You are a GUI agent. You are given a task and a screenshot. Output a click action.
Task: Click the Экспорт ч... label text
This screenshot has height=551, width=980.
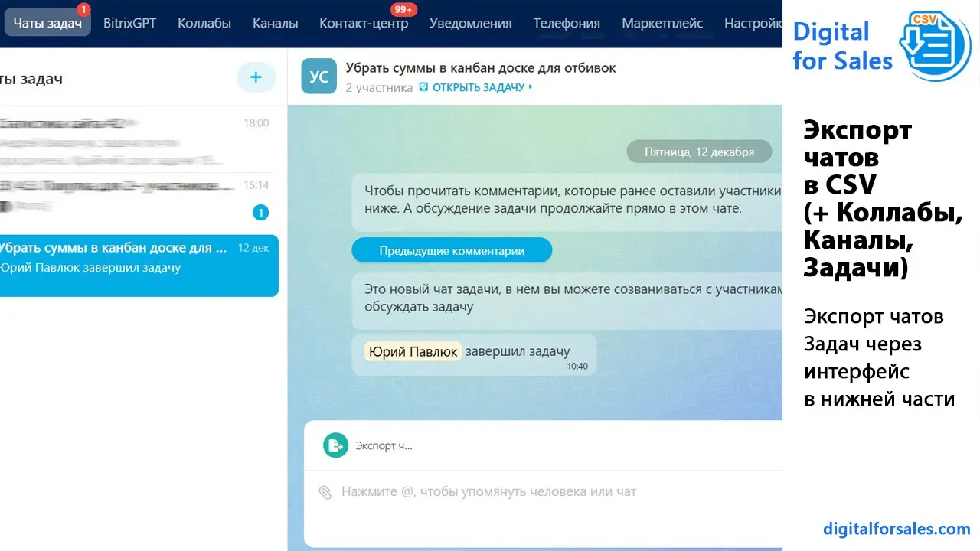tap(384, 445)
